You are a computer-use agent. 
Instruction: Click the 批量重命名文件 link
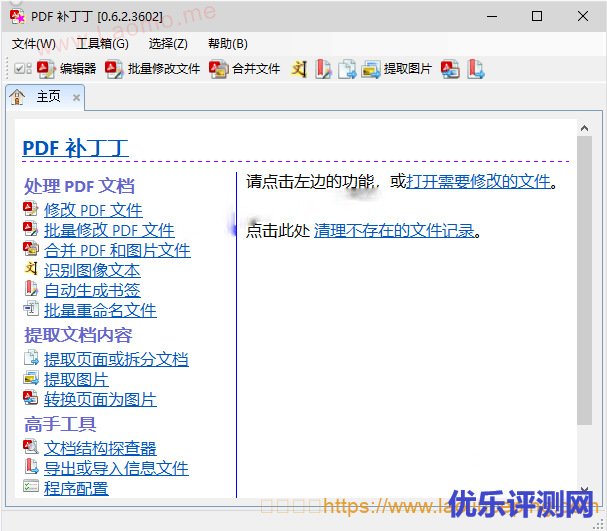[100, 310]
